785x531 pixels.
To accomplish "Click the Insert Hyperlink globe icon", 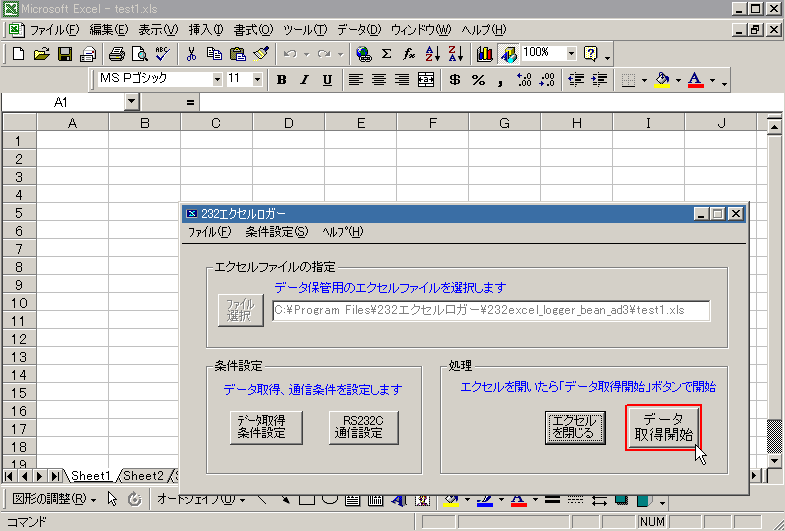I will click(x=363, y=54).
